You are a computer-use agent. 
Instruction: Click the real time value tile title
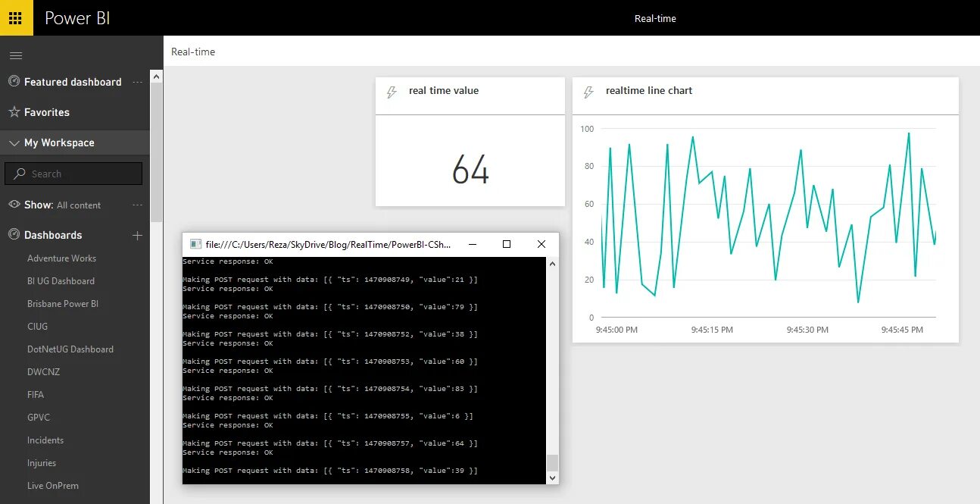click(444, 90)
